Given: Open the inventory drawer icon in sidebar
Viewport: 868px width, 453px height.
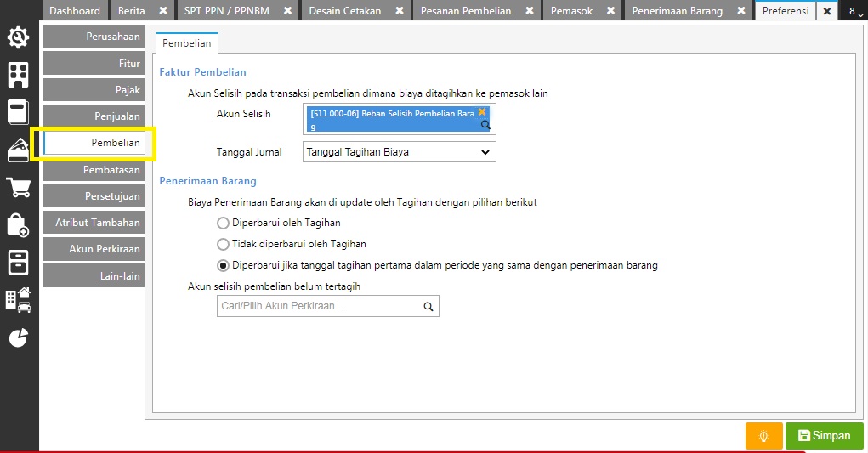Looking at the screenshot, I should (18, 263).
